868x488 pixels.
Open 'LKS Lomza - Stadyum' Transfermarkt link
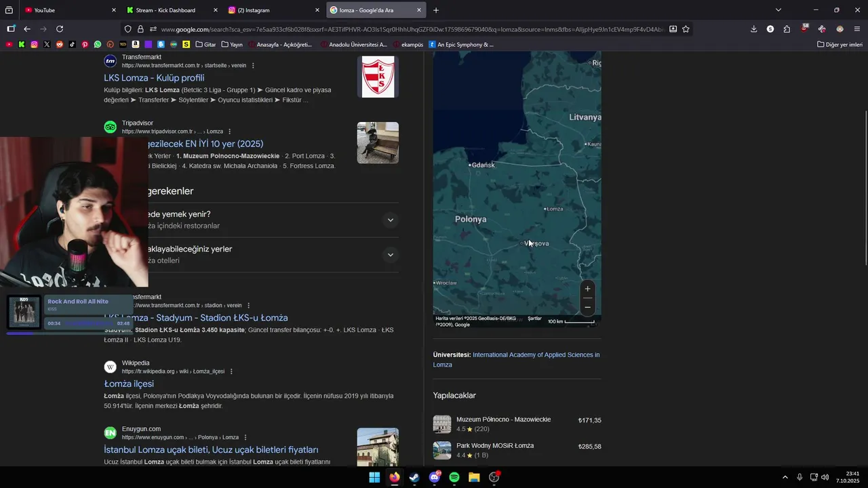pos(196,318)
